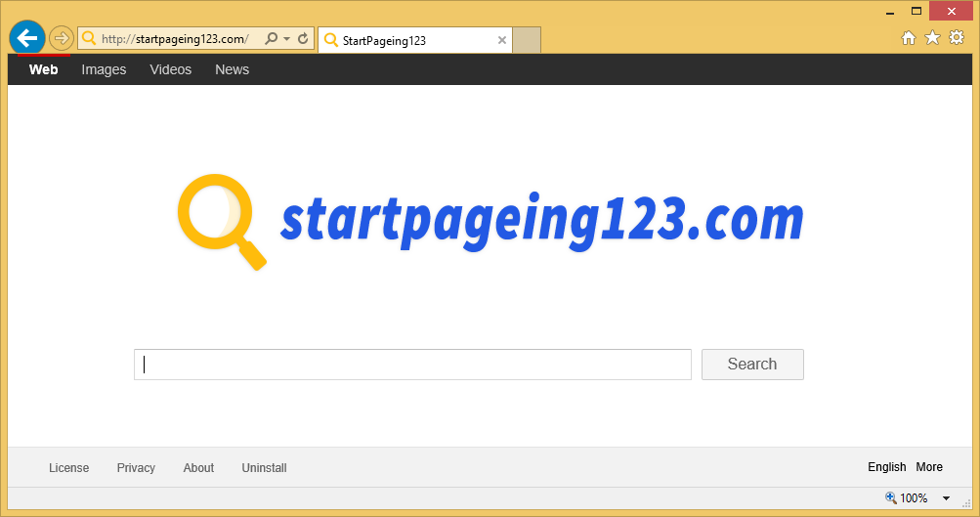Image resolution: width=980 pixels, height=517 pixels.
Task: Open the License footer link
Action: pos(68,467)
